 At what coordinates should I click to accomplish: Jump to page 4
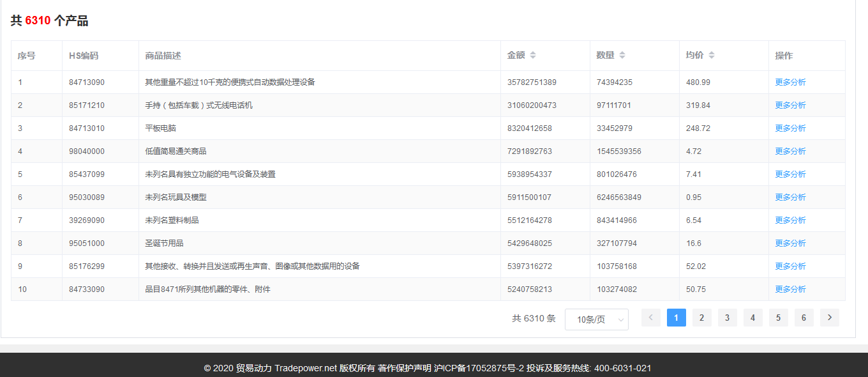click(753, 318)
